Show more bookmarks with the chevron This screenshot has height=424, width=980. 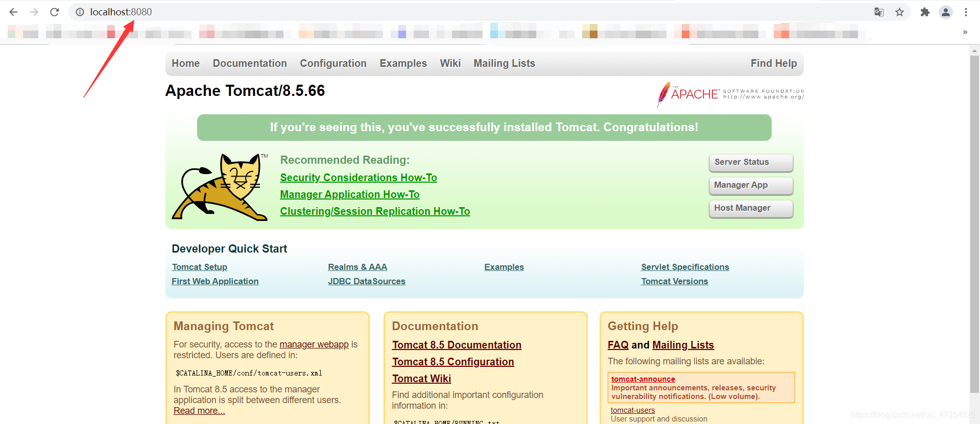(x=965, y=32)
